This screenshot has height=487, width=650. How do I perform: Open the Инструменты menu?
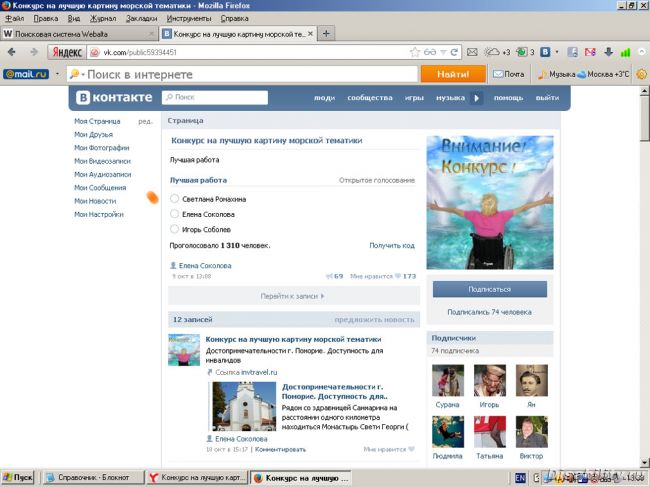(x=189, y=19)
